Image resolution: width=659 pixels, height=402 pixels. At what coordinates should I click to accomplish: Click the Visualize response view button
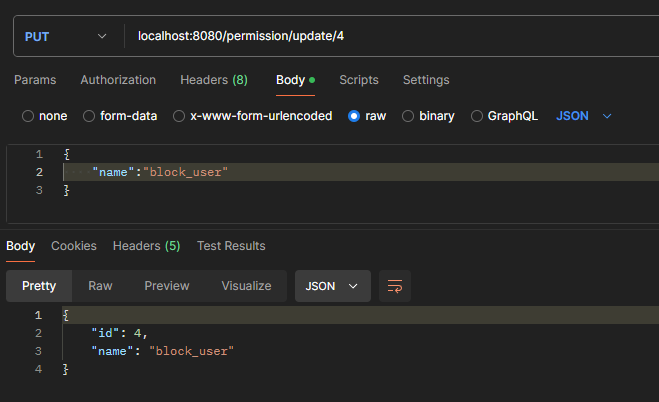pyautogui.click(x=246, y=286)
